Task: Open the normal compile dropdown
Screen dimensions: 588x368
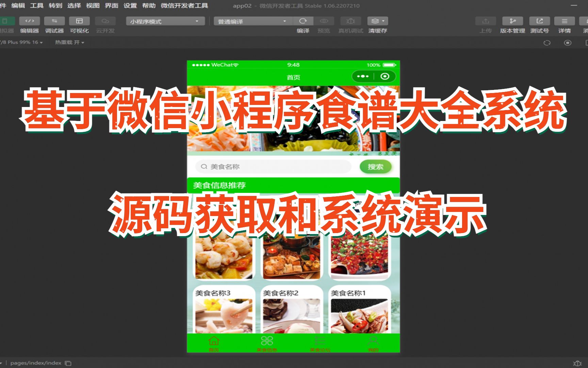Action: pyautogui.click(x=253, y=21)
